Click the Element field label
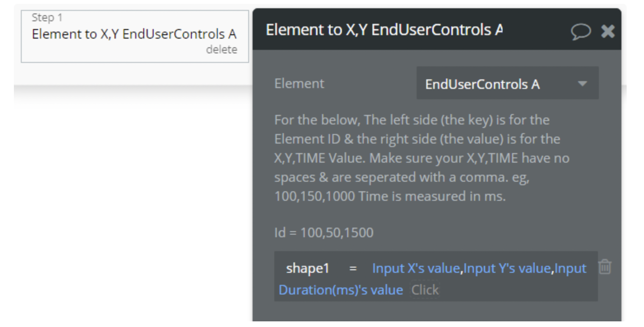Image resolution: width=644 pixels, height=327 pixels. click(299, 84)
